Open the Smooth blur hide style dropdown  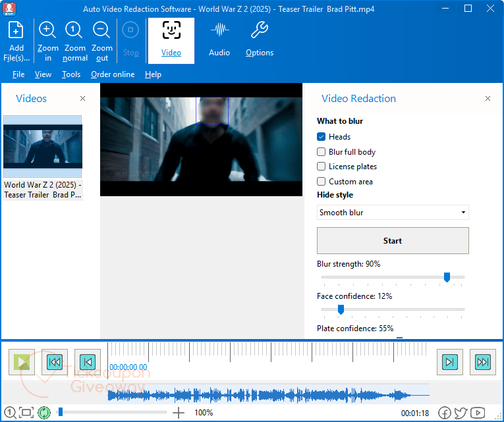pos(393,212)
